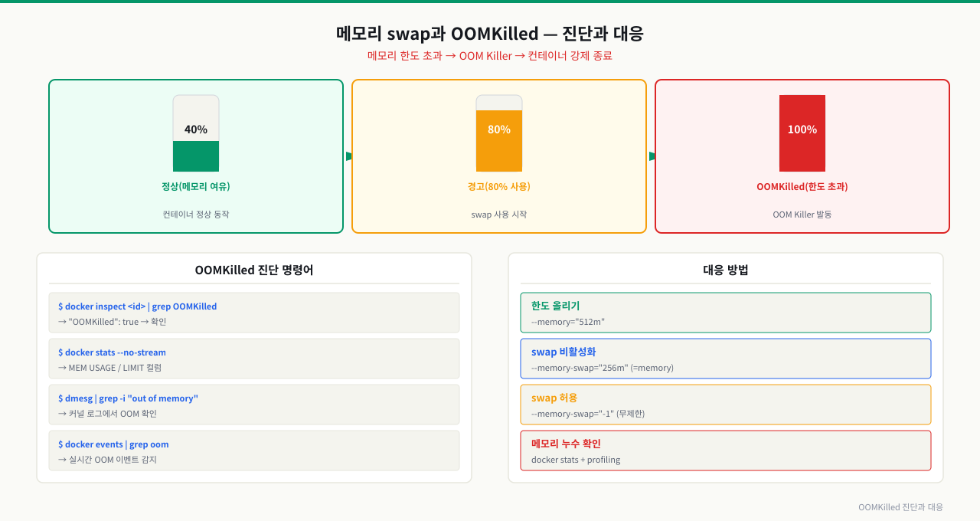The height and width of the screenshot is (521, 980).
Task: Click the swap 비활성화 card title
Action: pos(563,352)
